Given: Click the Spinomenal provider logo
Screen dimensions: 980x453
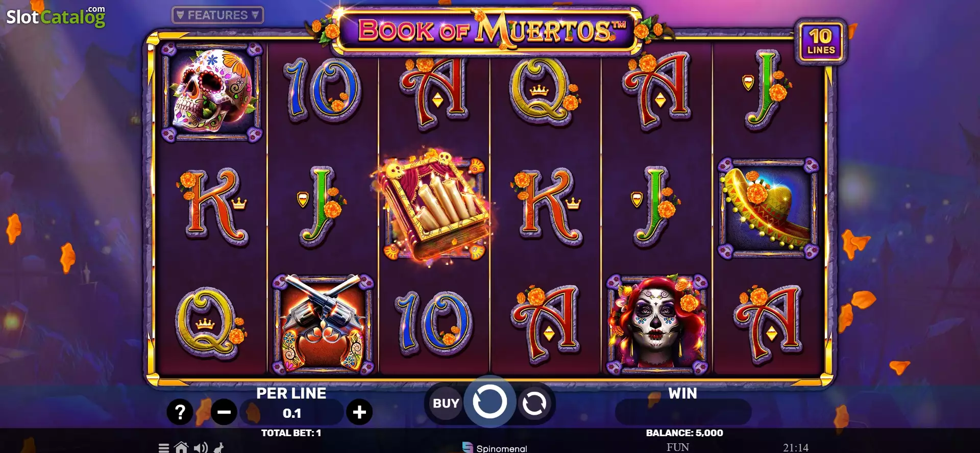Looking at the screenshot, I should (495, 448).
